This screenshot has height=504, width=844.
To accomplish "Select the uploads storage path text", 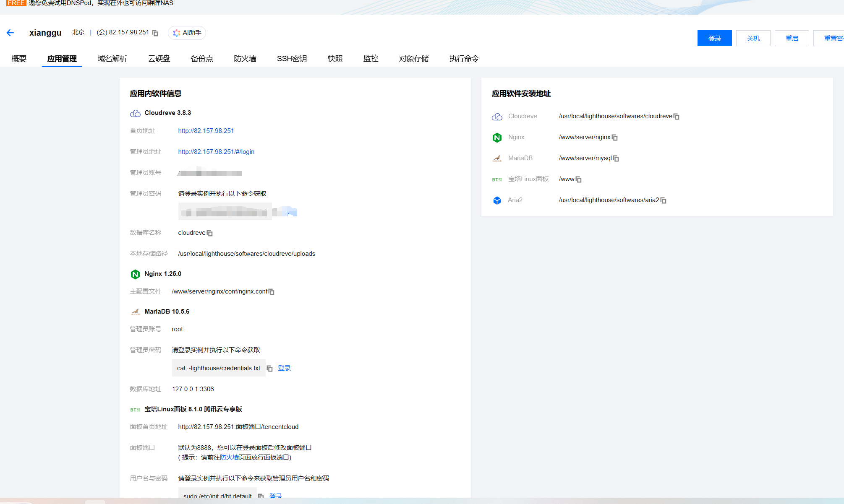I will pyautogui.click(x=247, y=254).
